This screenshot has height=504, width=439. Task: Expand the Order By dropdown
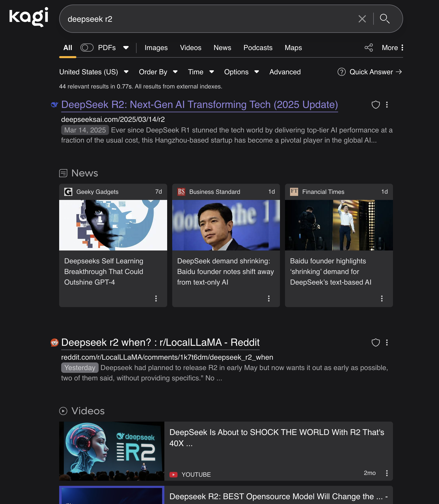(x=158, y=72)
